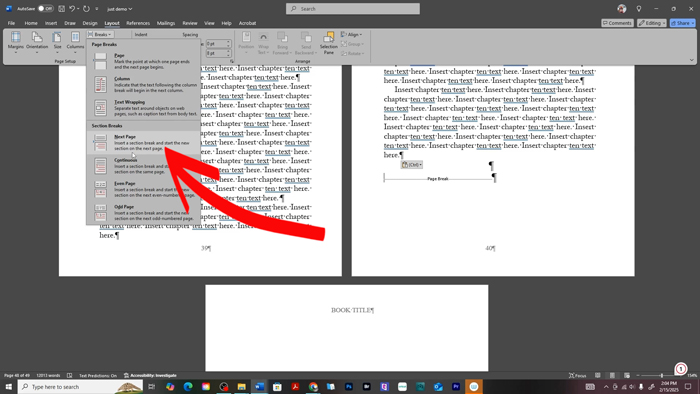
Task: Open the File tab
Action: [11, 23]
